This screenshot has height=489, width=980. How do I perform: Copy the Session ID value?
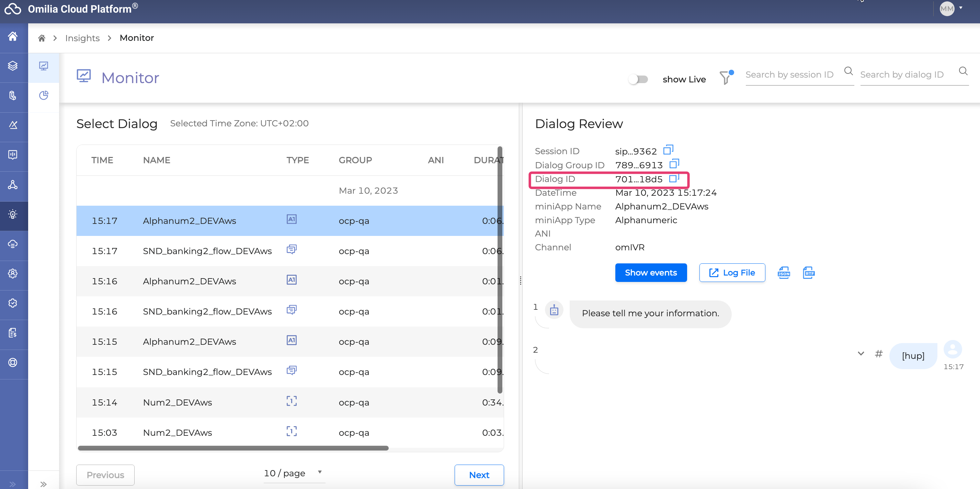tap(668, 150)
